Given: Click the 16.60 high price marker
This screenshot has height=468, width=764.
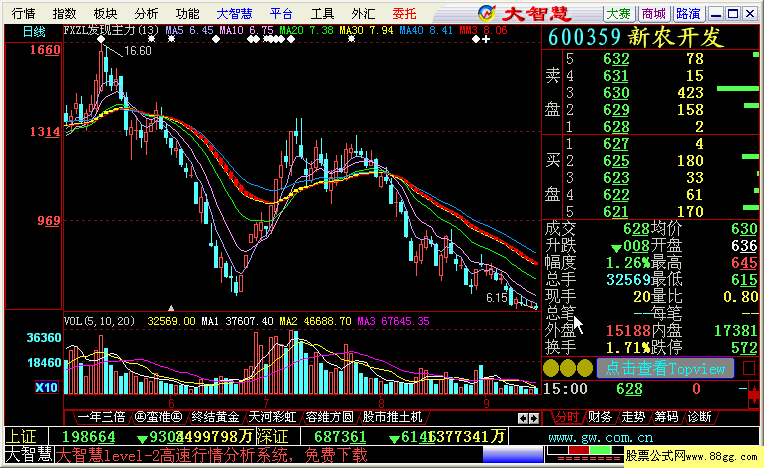Looking at the screenshot, I should 138,51.
